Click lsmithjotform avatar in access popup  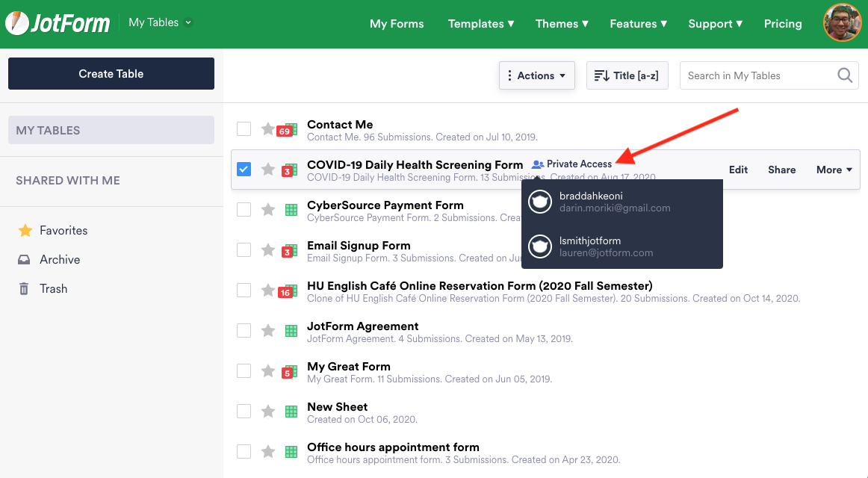pos(540,246)
